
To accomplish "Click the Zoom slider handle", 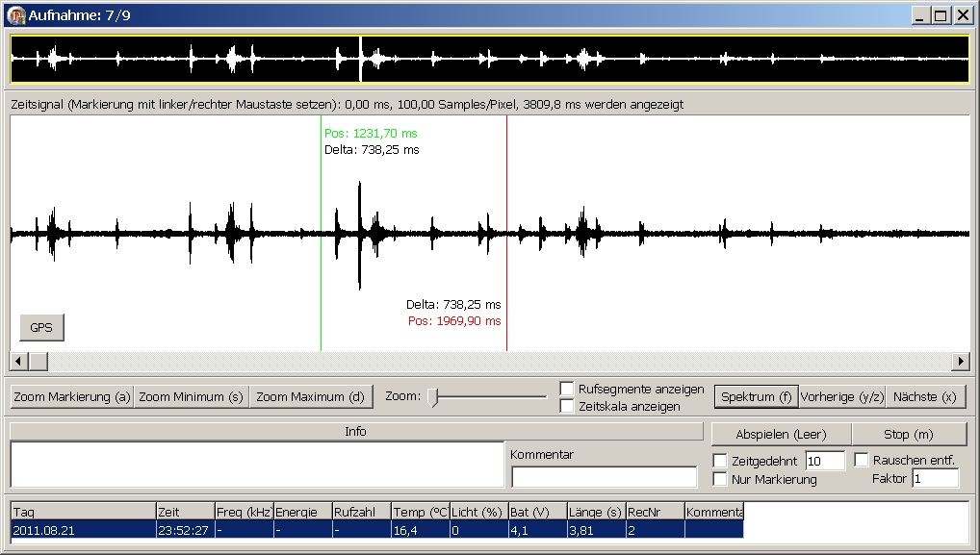I will pyautogui.click(x=433, y=396).
